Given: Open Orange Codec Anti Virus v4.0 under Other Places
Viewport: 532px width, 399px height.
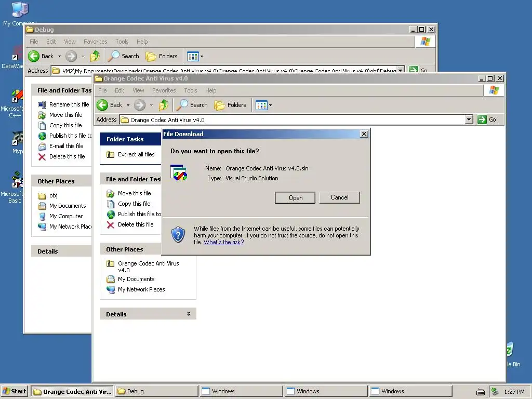Looking at the screenshot, I should (142, 267).
